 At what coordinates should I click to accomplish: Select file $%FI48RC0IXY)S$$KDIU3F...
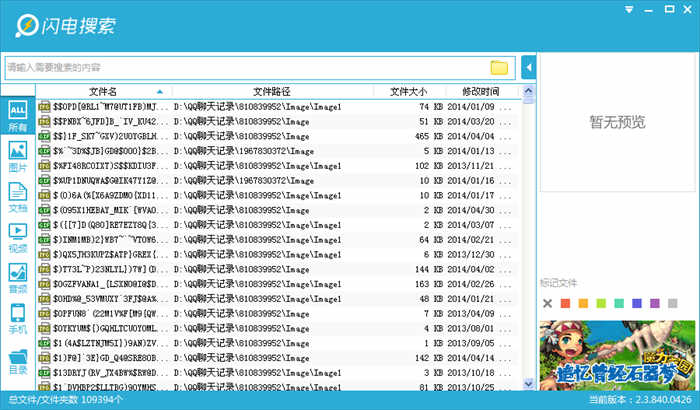279,166
